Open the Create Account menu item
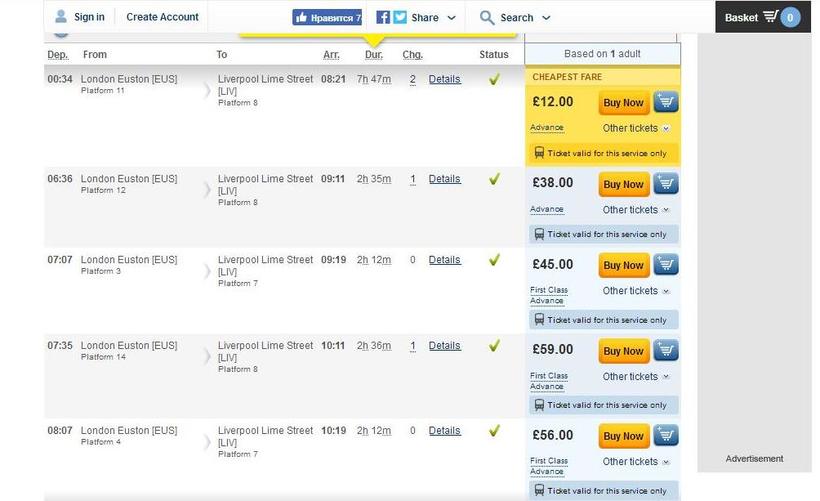Image resolution: width=820 pixels, height=501 pixels. tap(162, 17)
